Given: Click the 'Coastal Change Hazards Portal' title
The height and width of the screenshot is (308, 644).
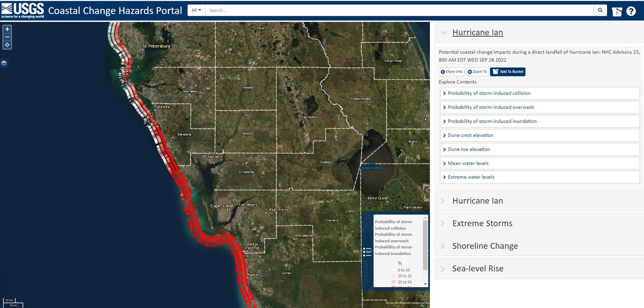Looking at the screenshot, I should pos(115,11).
